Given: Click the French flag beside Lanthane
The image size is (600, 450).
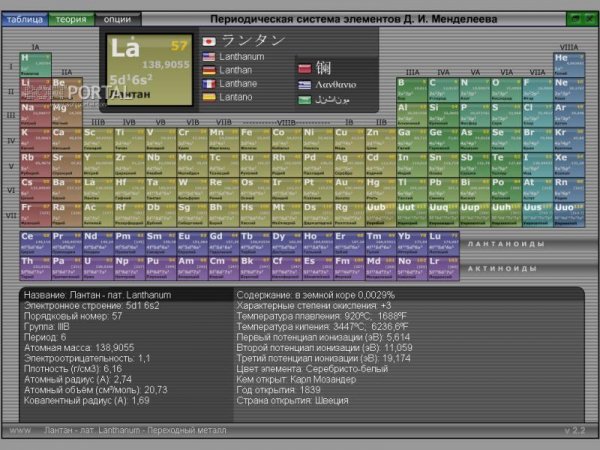Looking at the screenshot, I should [209, 84].
